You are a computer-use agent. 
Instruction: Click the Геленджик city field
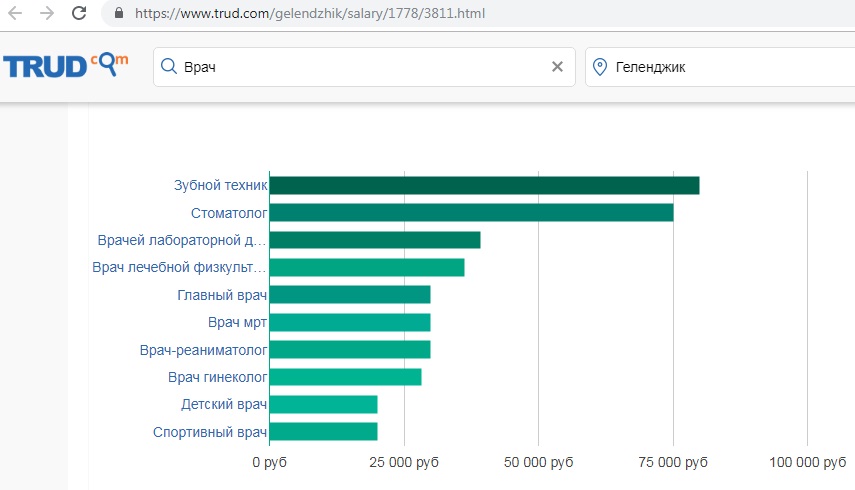720,67
